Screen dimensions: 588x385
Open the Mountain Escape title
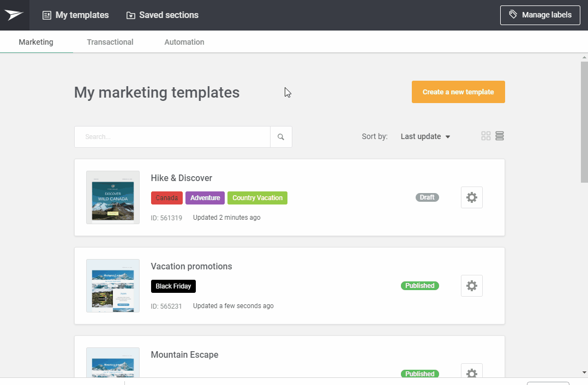(184, 354)
